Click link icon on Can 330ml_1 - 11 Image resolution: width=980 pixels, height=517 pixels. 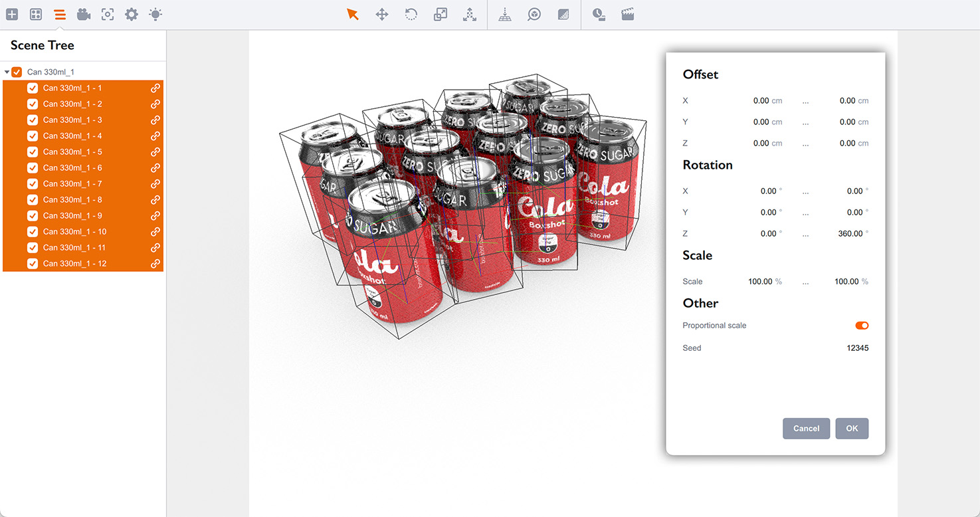[x=155, y=247]
